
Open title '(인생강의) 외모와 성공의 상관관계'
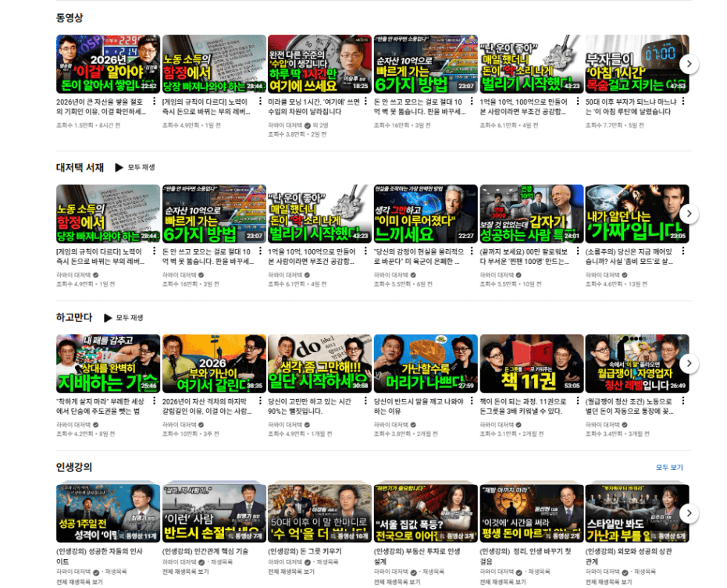[x=629, y=556]
